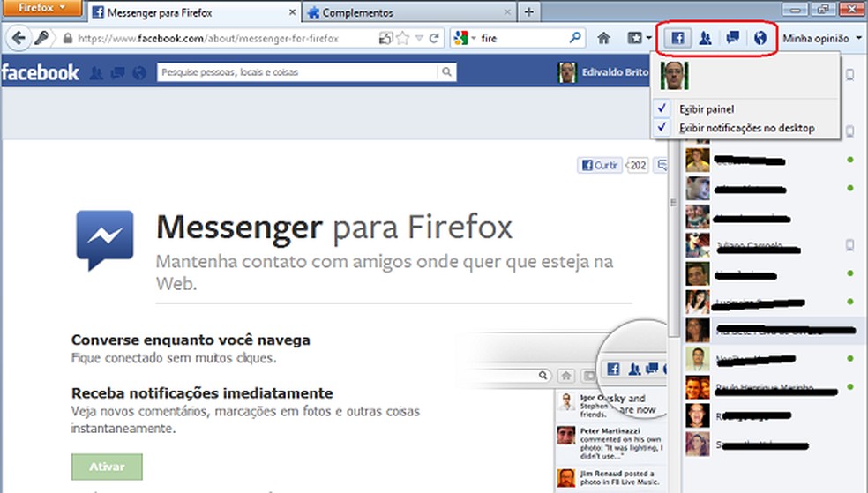
Task: Click globe notifications icon in Facebook header
Action: pos(139,73)
